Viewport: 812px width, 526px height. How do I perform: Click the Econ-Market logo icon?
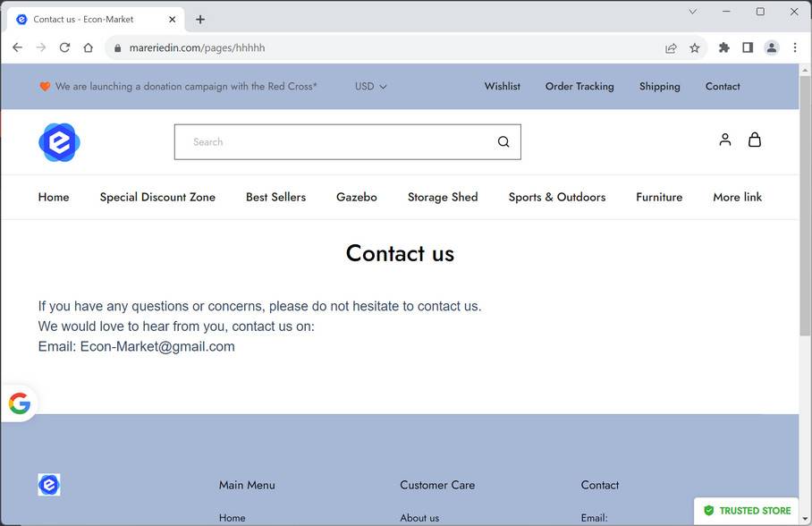(58, 141)
